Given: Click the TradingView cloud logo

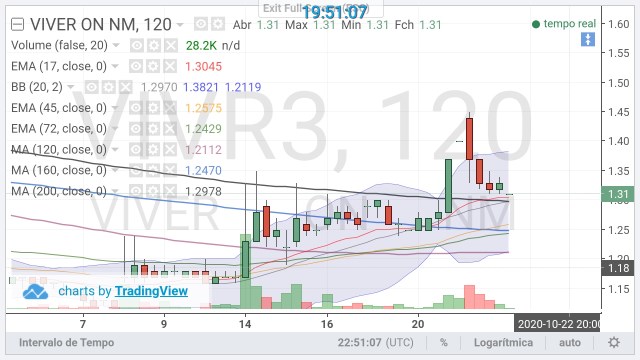Looking at the screenshot, I should pyautogui.click(x=35, y=291).
